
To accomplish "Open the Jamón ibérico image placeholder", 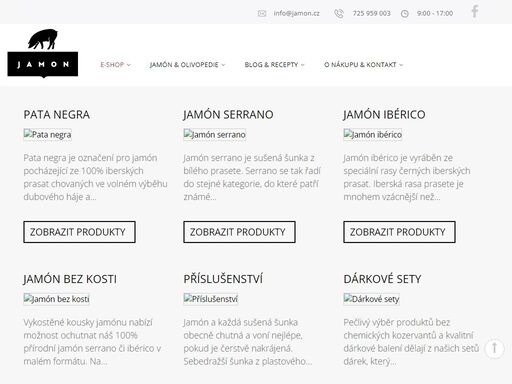I will click(373, 135).
